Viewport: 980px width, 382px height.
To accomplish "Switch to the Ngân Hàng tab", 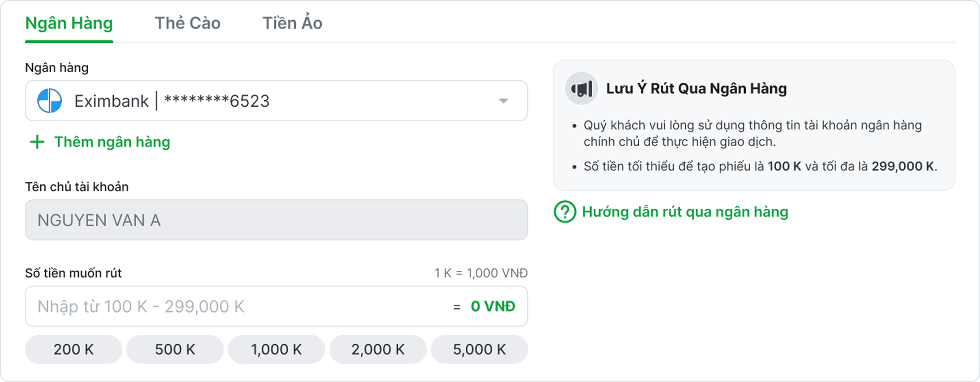I will pyautogui.click(x=69, y=23).
